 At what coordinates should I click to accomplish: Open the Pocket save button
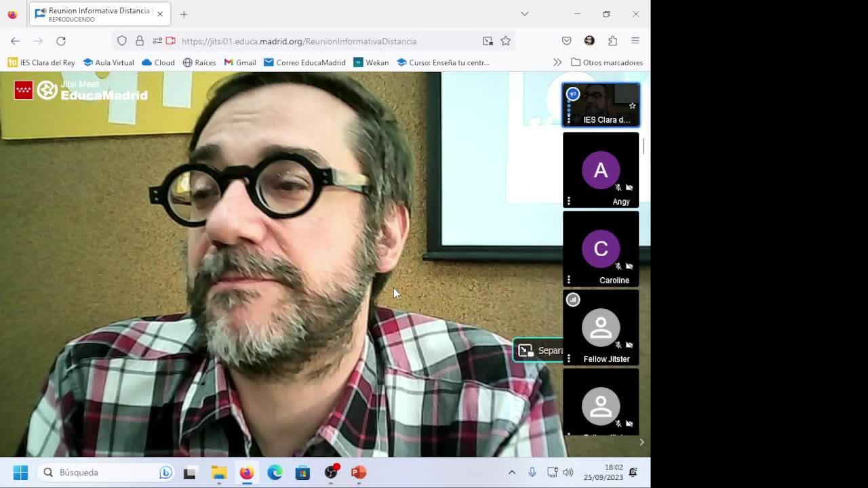pos(567,41)
